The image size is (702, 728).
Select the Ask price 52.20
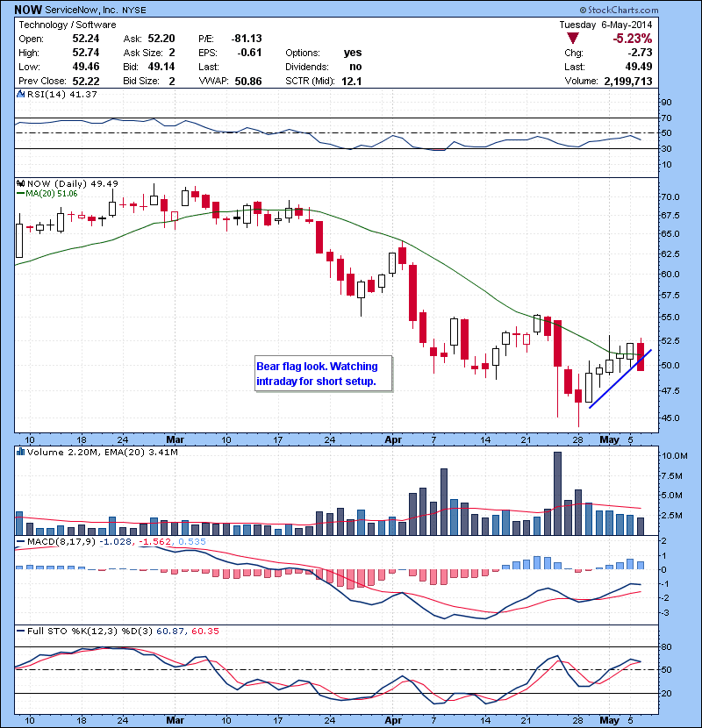coord(161,38)
